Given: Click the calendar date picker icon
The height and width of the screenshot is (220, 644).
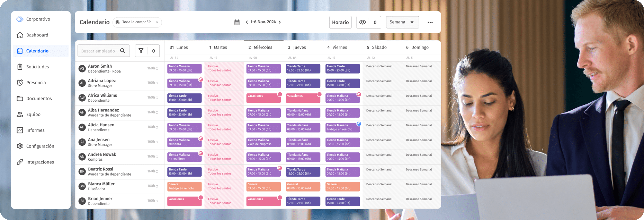Looking at the screenshot, I should 237,22.
